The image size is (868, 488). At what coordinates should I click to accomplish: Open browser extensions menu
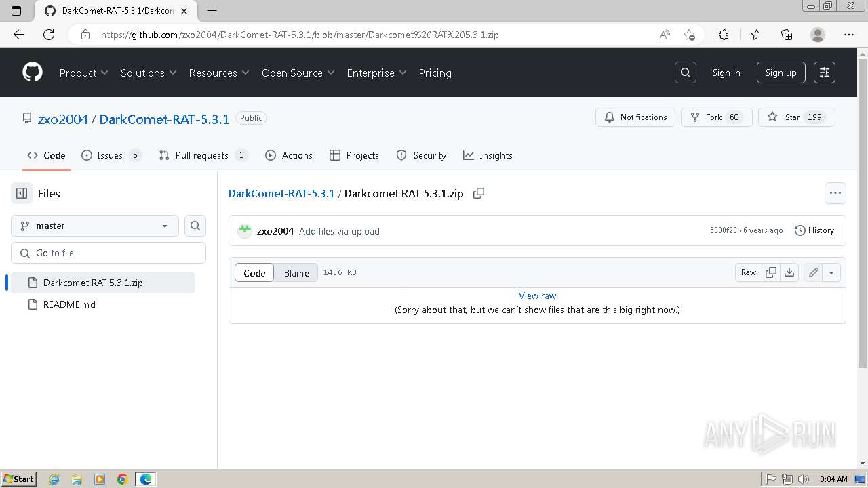724,35
